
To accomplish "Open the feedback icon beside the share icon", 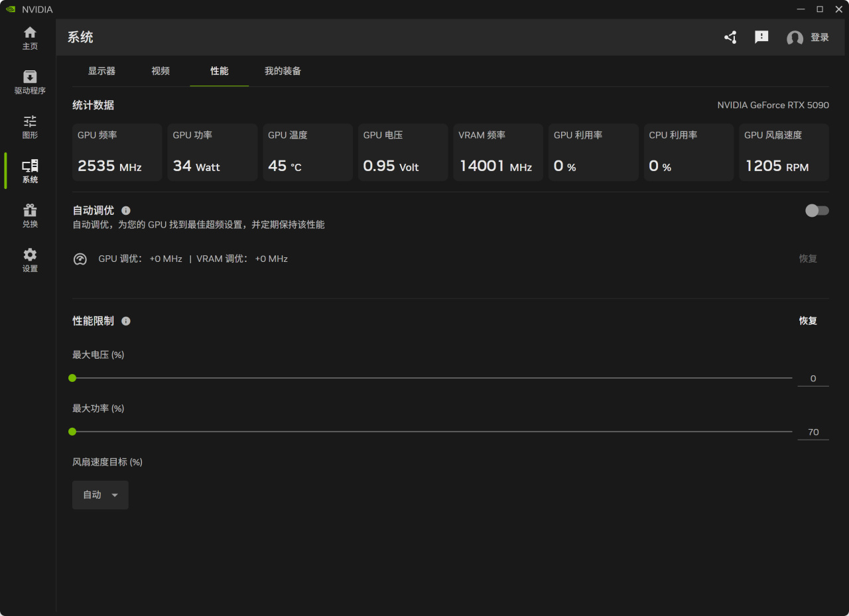I will [761, 37].
